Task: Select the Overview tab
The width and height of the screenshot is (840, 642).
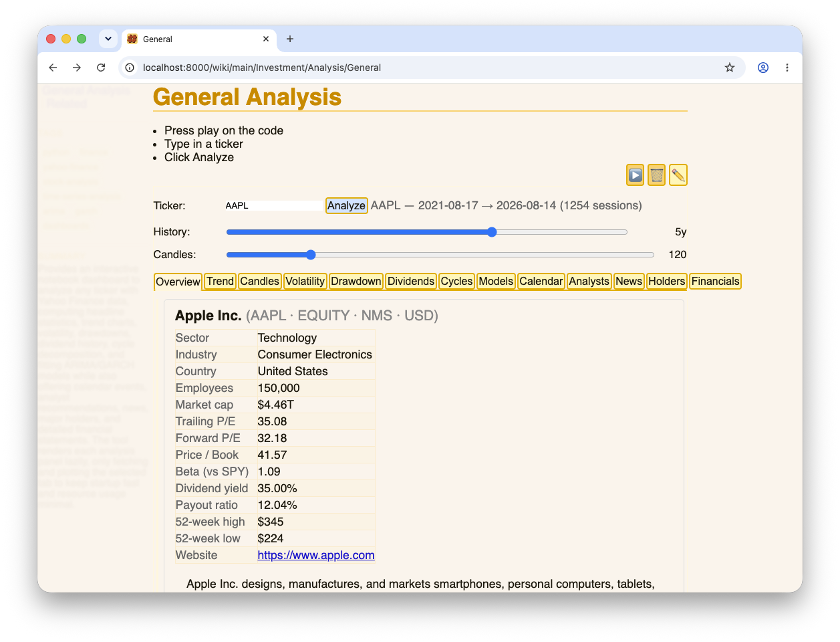Action: tap(178, 282)
